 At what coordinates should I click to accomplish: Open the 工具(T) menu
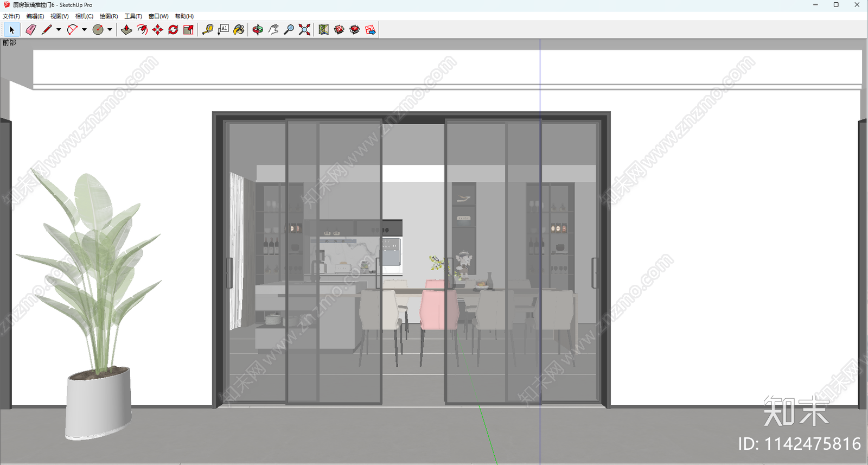coord(133,16)
